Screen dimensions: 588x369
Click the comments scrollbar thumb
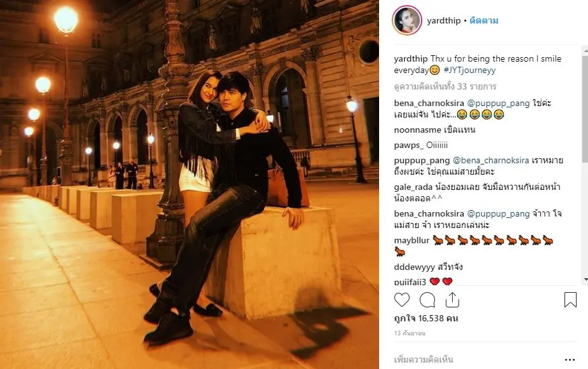pyautogui.click(x=585, y=109)
